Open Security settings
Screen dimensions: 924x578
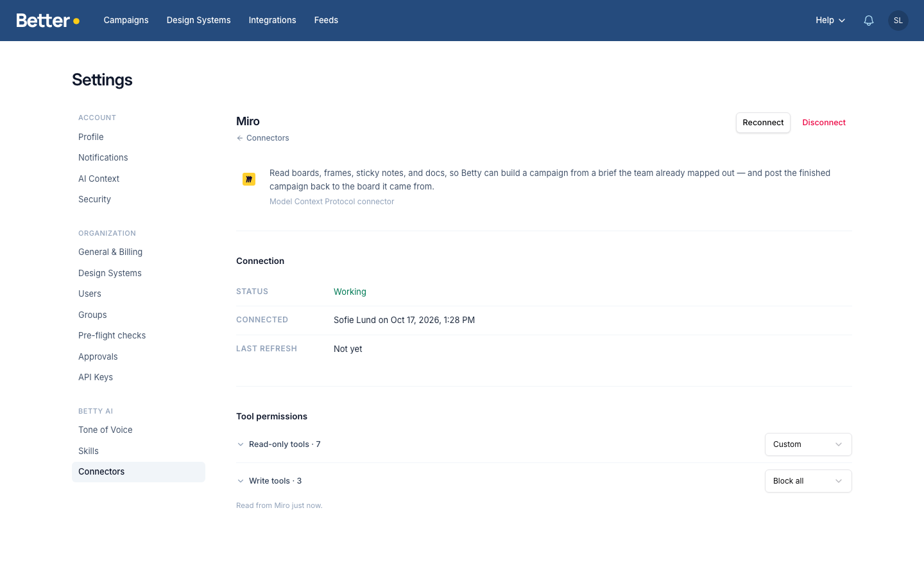(139, 200)
